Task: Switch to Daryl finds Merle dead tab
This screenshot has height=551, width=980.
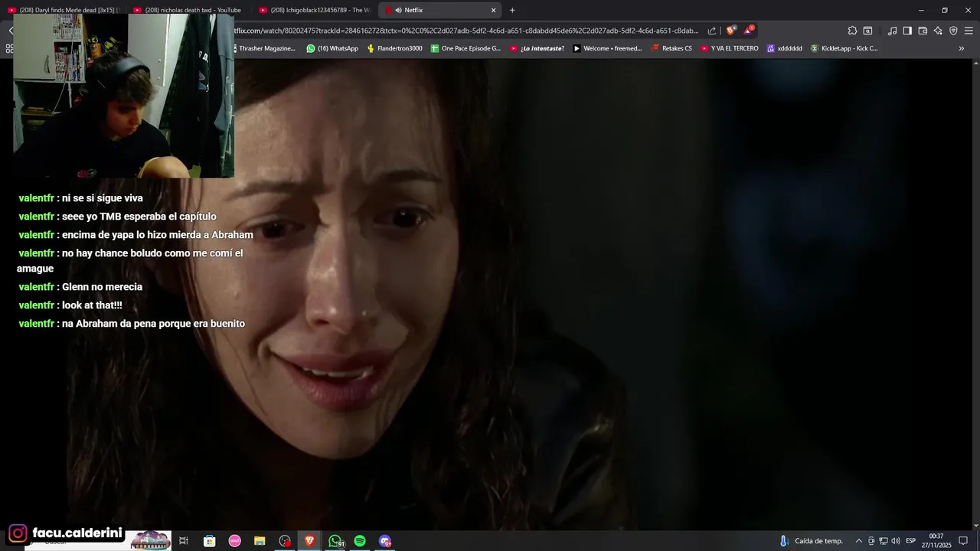Action: point(61,10)
